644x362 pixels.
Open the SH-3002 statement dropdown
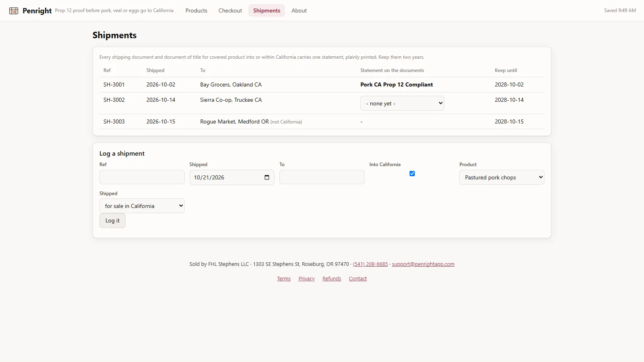[402, 103]
